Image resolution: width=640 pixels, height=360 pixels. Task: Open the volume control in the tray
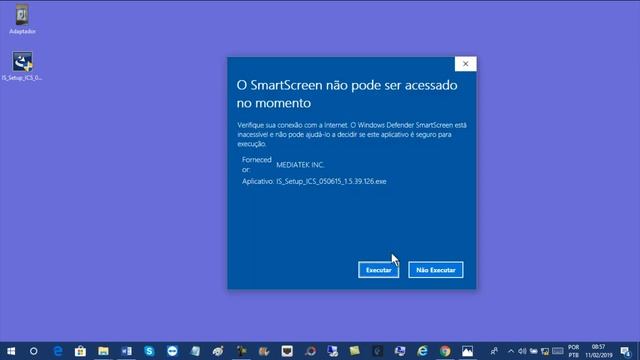pos(522,351)
